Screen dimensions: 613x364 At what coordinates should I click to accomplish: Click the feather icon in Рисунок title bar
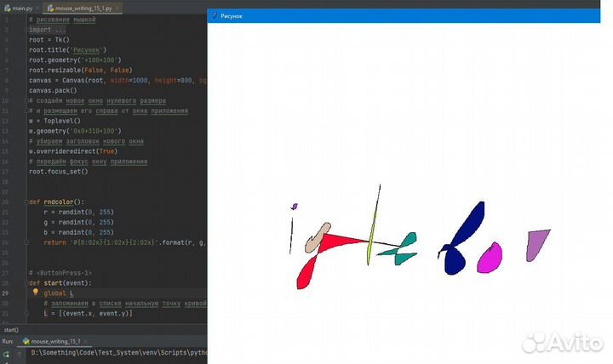point(215,15)
